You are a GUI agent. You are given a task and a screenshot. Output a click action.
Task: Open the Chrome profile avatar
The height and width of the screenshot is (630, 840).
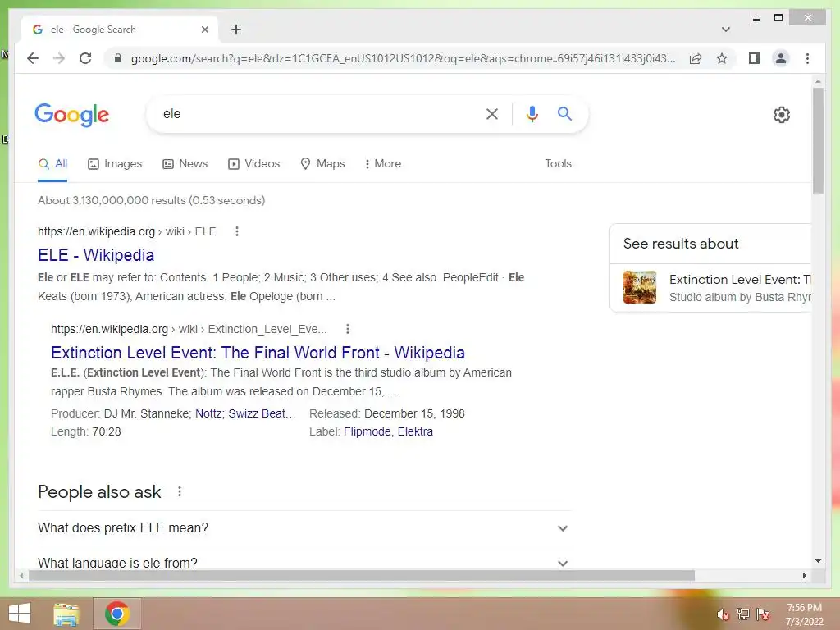781,58
